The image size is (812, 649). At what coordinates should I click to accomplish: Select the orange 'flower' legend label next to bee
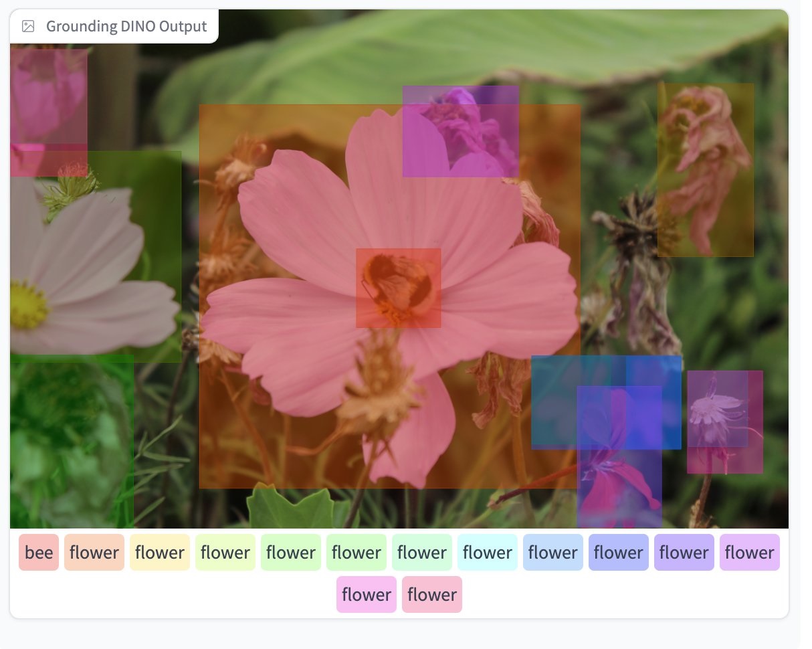click(x=94, y=553)
